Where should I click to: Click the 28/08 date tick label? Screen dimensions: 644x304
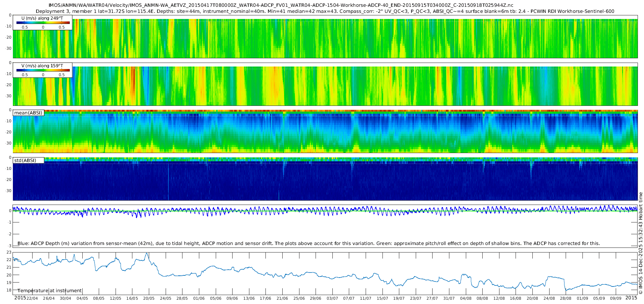pyautogui.click(x=566, y=298)
